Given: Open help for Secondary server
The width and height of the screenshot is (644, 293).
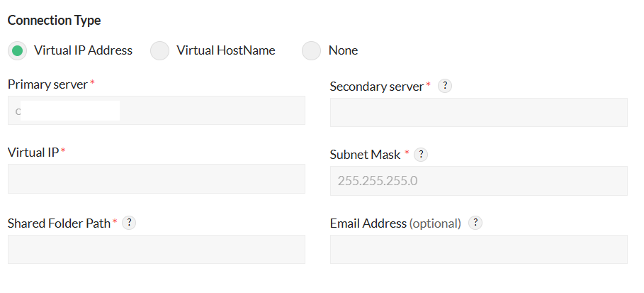Looking at the screenshot, I should coord(445,86).
